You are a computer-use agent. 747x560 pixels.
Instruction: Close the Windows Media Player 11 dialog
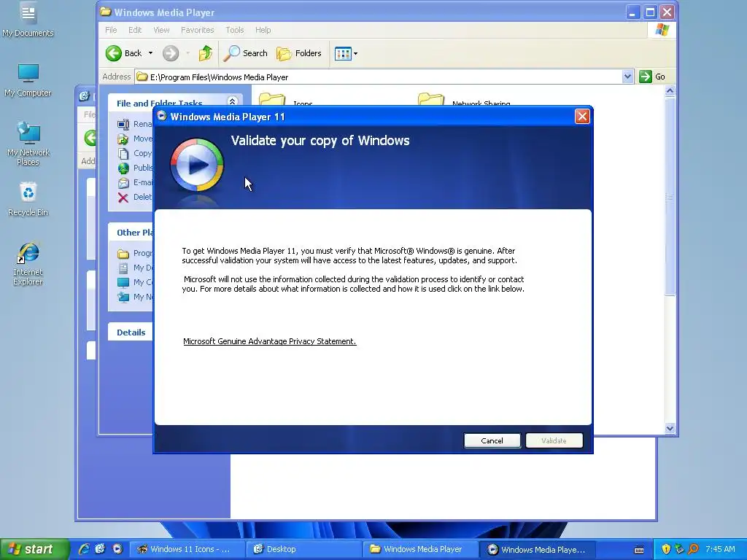point(582,117)
